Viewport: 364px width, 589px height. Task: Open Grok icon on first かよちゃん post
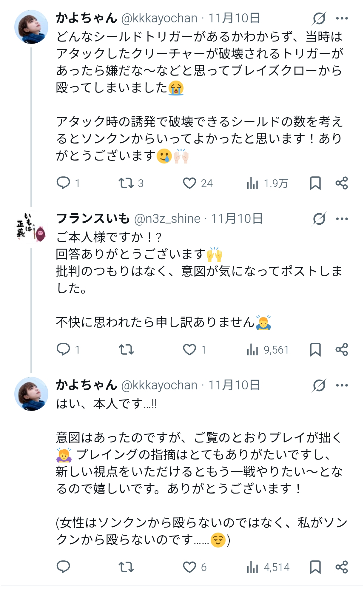coord(319,18)
